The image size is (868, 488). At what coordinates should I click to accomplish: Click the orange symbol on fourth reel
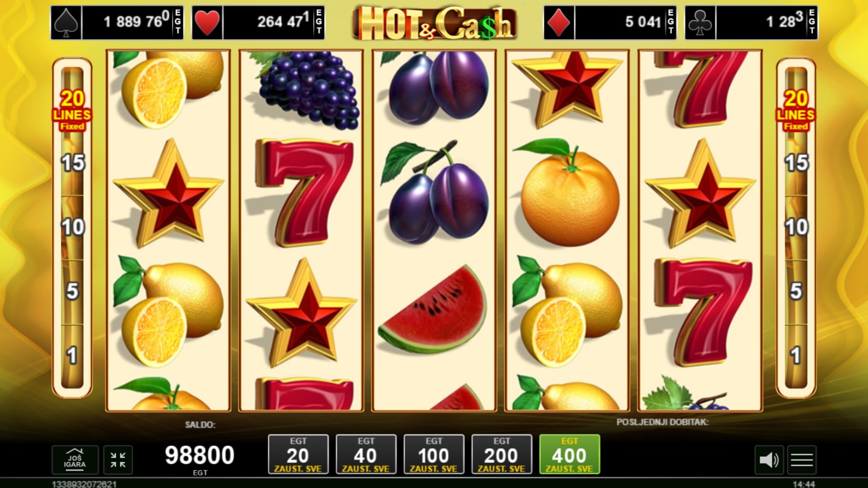pyautogui.click(x=567, y=193)
